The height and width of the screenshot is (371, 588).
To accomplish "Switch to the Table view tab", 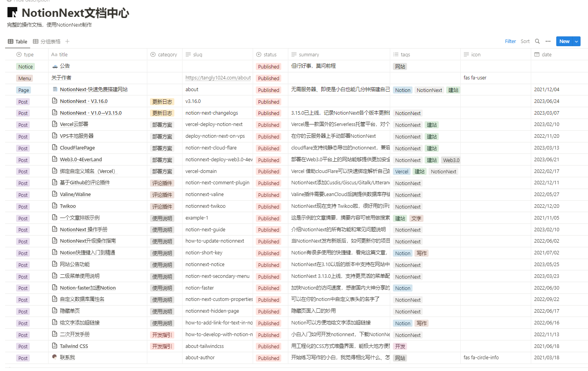I will (x=18, y=41).
